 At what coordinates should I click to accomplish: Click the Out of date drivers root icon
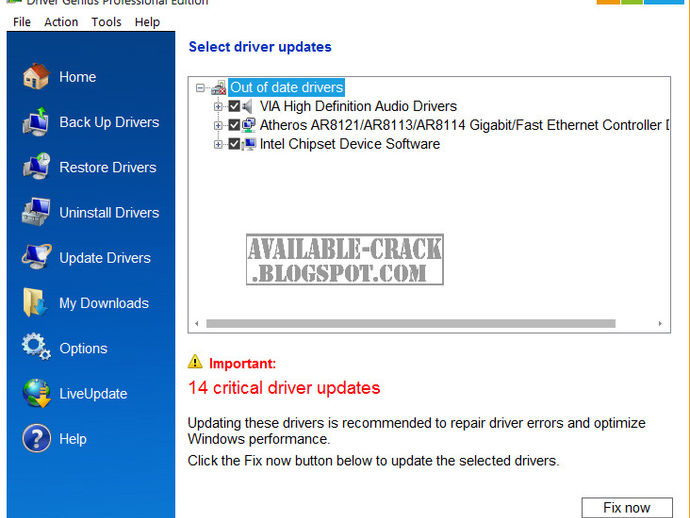coord(218,88)
